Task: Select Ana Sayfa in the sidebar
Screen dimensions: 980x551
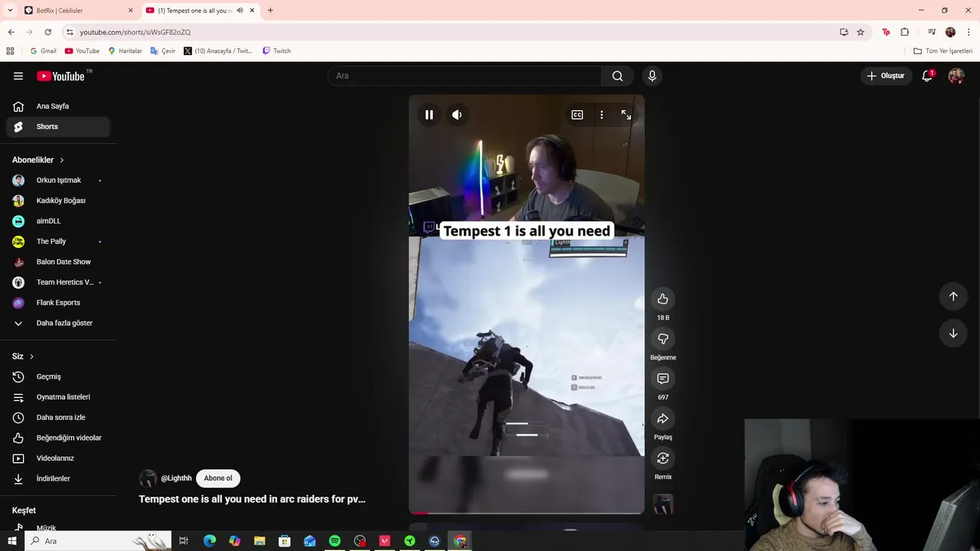Action: pyautogui.click(x=58, y=106)
